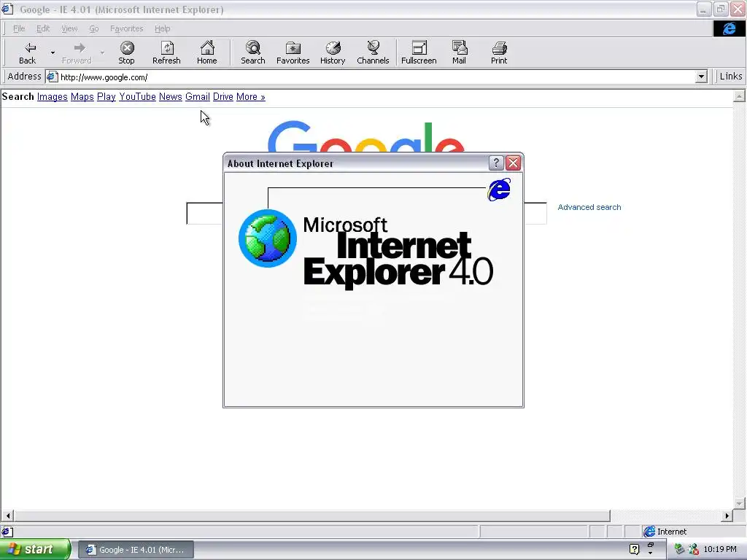Open the File menu
The image size is (747, 560).
pos(19,28)
